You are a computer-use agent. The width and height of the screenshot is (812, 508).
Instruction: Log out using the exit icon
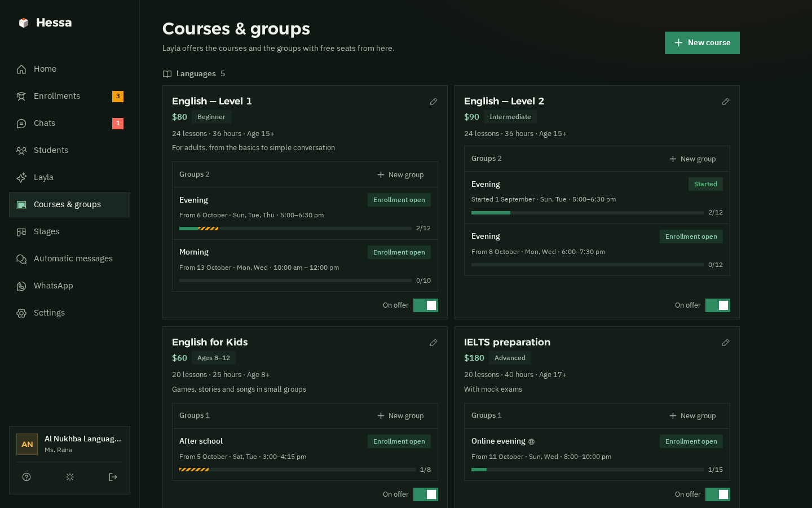[113, 477]
